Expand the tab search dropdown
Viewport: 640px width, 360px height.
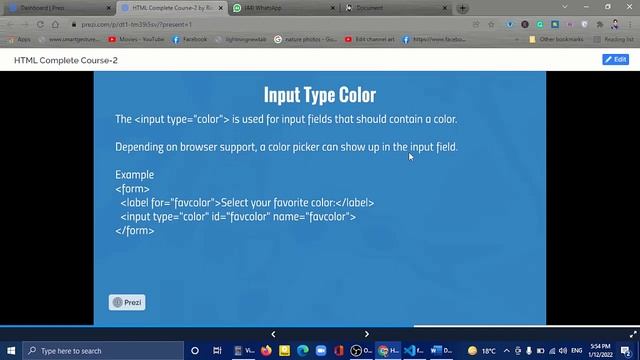(564, 7)
